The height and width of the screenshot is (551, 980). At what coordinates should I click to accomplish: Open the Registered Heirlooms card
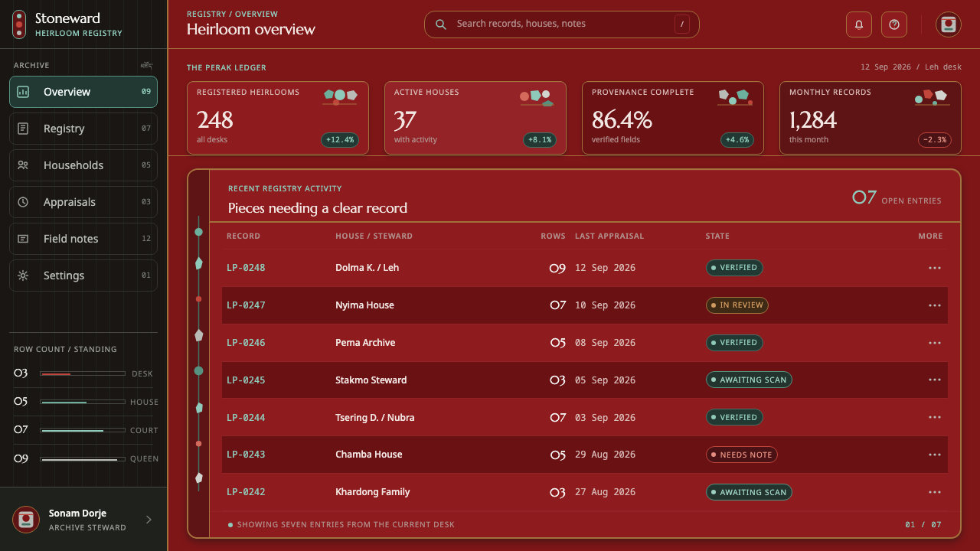pyautogui.click(x=278, y=118)
